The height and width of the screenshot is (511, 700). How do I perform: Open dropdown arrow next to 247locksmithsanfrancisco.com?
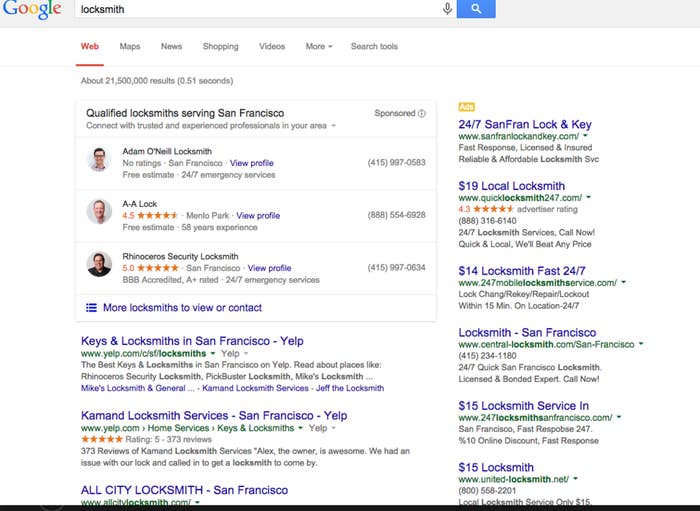(619, 417)
